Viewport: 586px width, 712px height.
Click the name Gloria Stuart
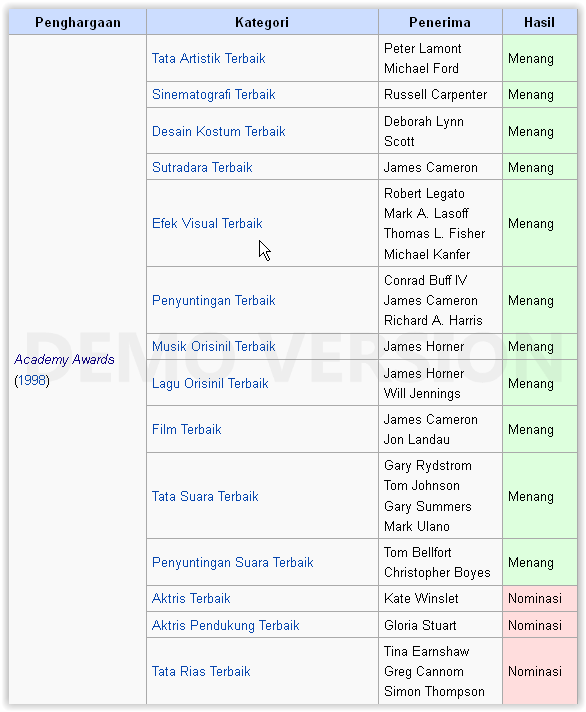(420, 625)
